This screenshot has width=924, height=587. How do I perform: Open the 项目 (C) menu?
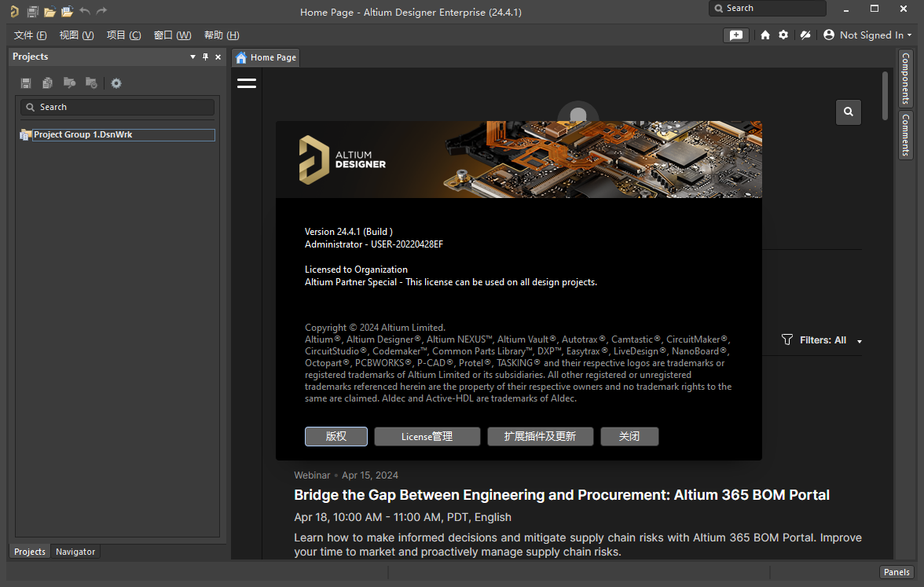coord(124,35)
